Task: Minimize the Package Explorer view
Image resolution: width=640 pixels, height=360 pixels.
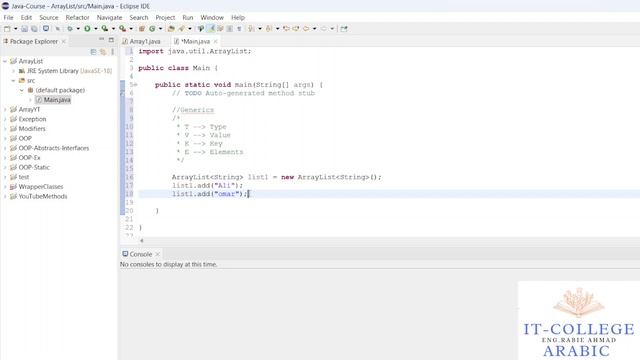Action: pyautogui.click(x=101, y=40)
